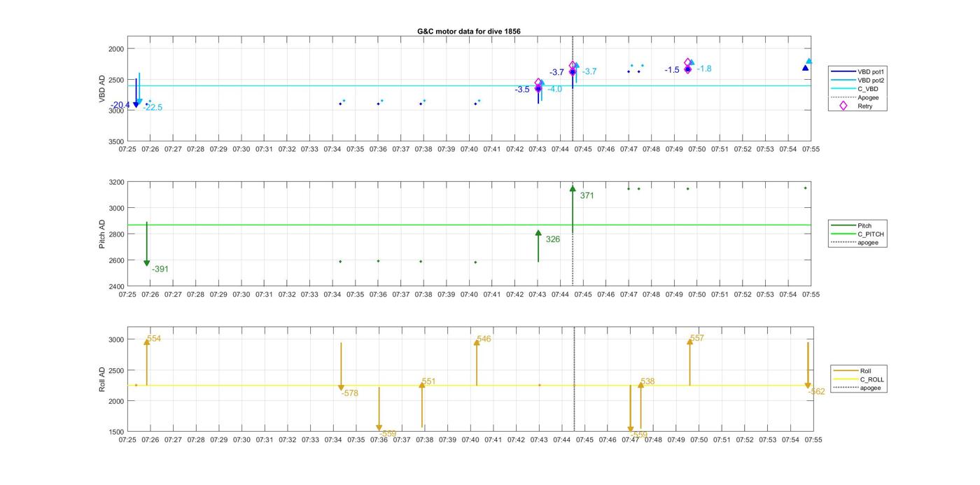980x485 pixels.
Task: Click the -578 roll data label
Action: [350, 393]
